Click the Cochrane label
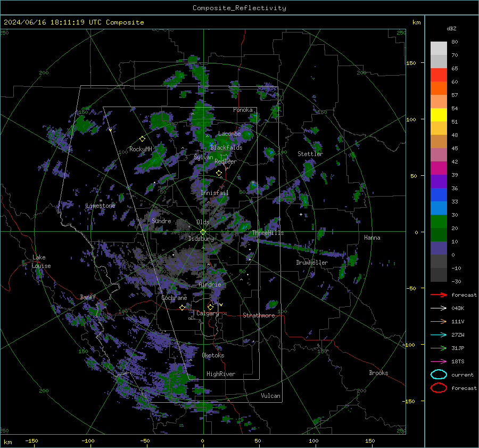Image resolution: width=479 pixels, height=448 pixels. (174, 298)
